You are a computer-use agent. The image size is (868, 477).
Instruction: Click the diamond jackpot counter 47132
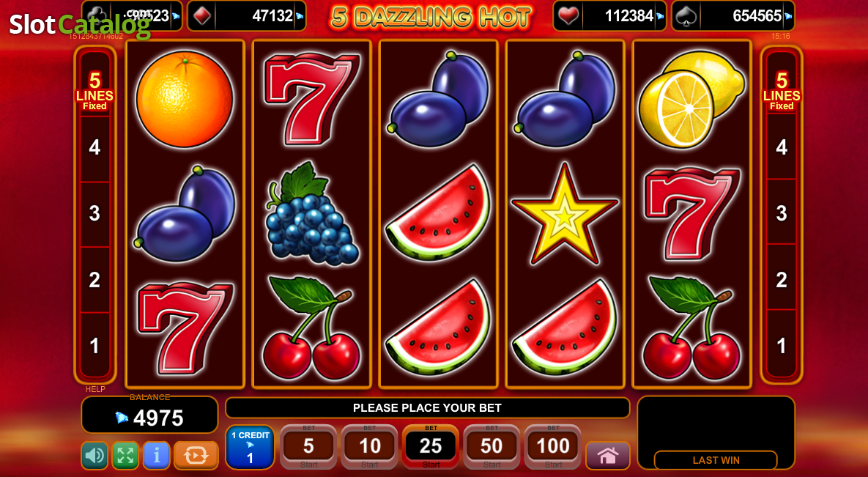(x=246, y=15)
